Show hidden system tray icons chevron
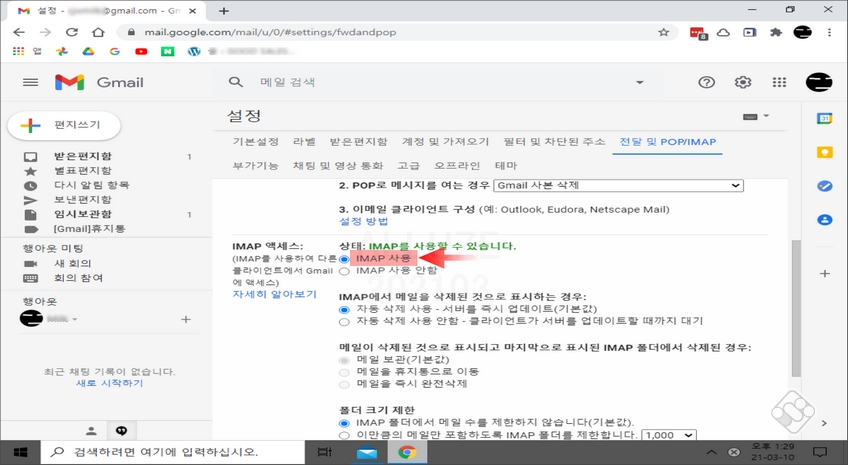The height and width of the screenshot is (465, 848). coord(712,452)
